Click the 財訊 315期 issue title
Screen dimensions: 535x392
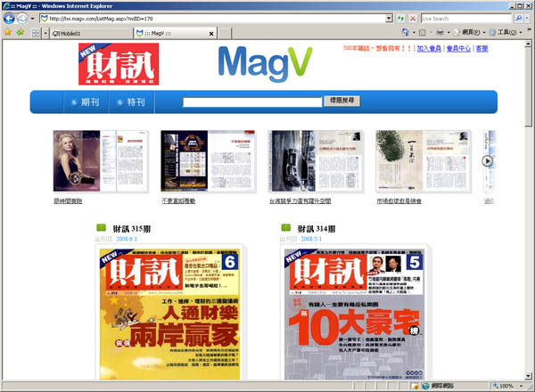pyautogui.click(x=132, y=229)
